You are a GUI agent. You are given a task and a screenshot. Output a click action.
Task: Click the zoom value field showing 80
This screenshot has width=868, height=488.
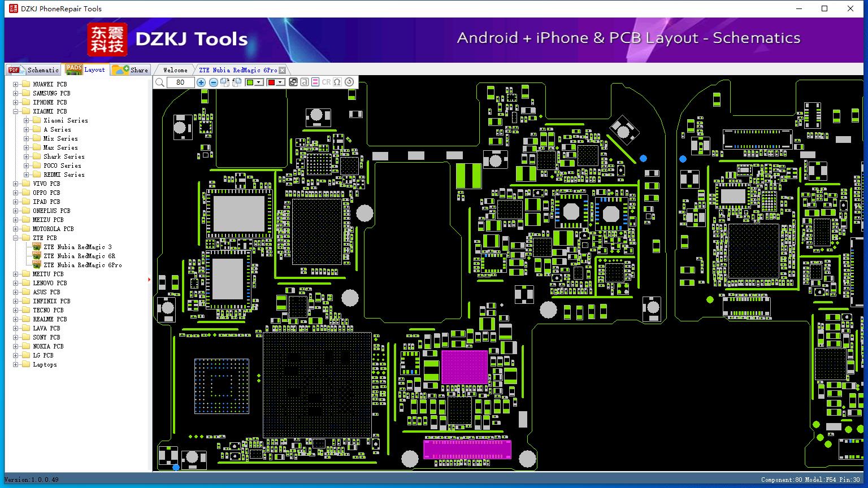[x=181, y=82]
